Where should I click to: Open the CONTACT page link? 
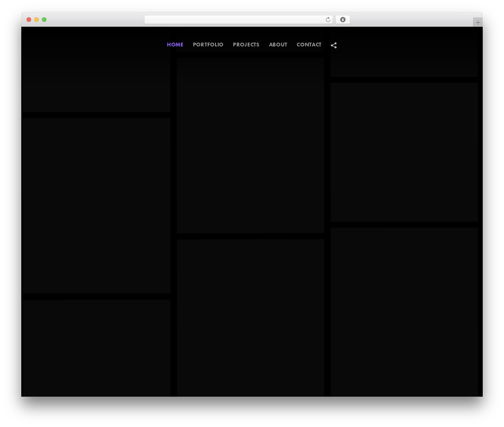click(309, 45)
